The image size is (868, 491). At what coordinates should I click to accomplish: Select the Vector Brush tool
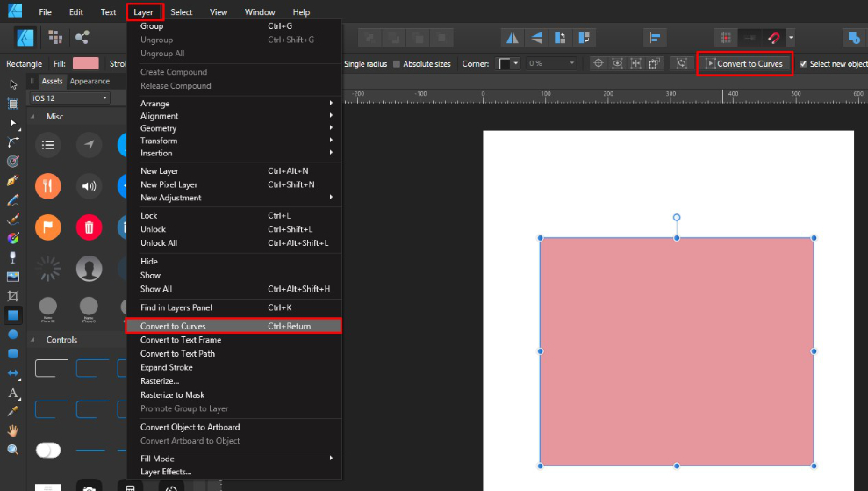[x=13, y=219]
